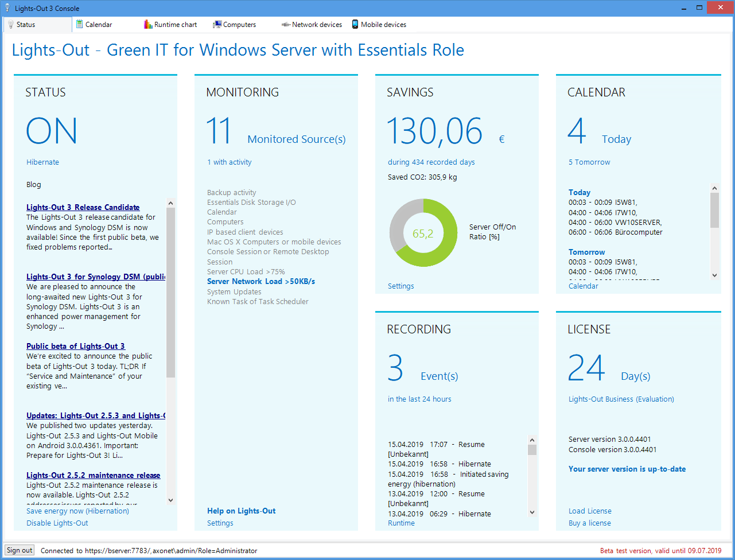This screenshot has height=560, width=735.
Task: Open Settings in the Savings panel
Action: (x=401, y=286)
